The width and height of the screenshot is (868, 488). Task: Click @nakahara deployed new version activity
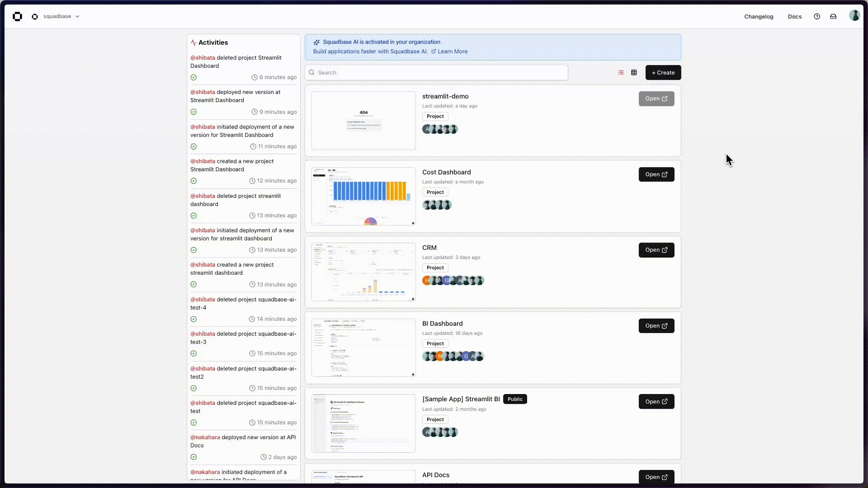(243, 441)
